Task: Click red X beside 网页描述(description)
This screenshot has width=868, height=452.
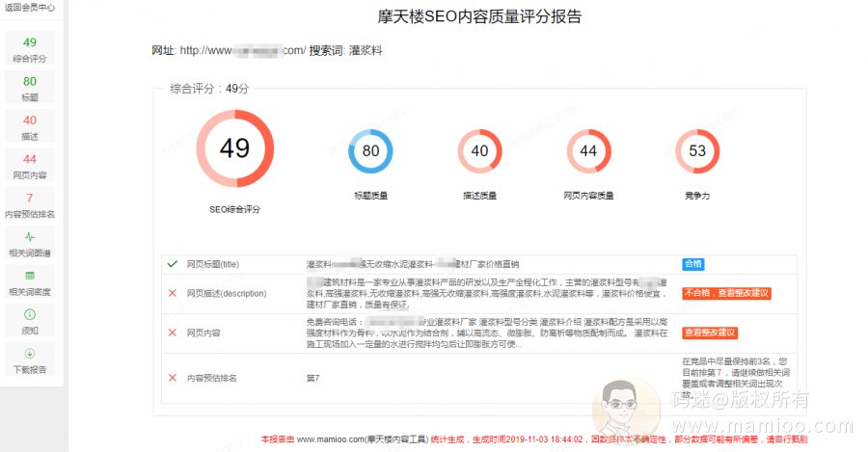Action: (x=173, y=293)
